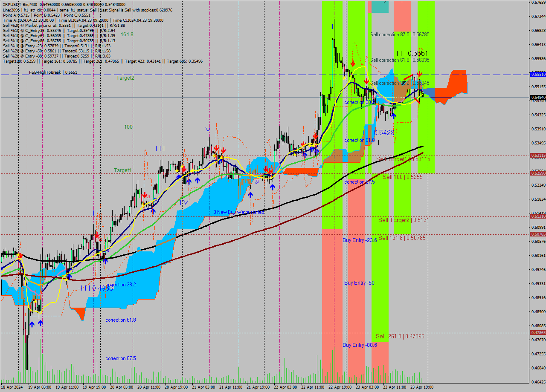Image resolution: width=546 pixels, height=392 pixels.
Task: Click the '22 Apr 19:00' time label
Action: [340, 388]
